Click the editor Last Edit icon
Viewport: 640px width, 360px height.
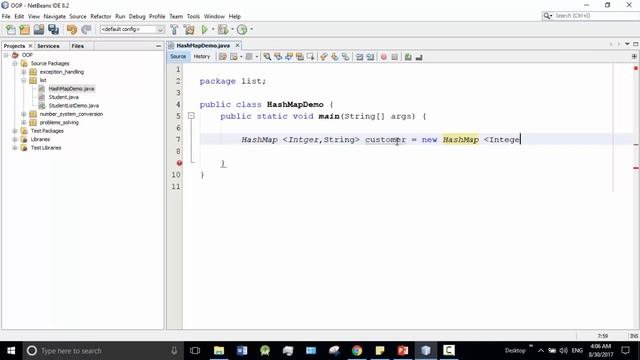pyautogui.click(x=222, y=57)
